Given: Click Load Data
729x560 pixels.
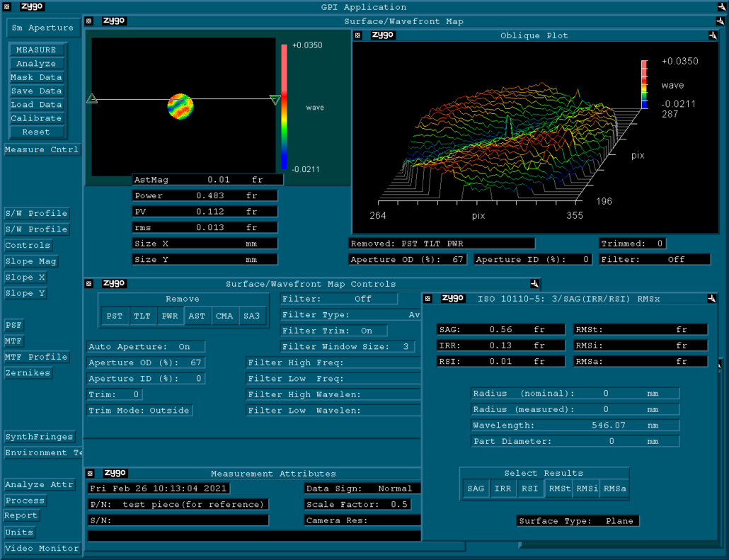Looking at the screenshot, I should click(x=36, y=104).
